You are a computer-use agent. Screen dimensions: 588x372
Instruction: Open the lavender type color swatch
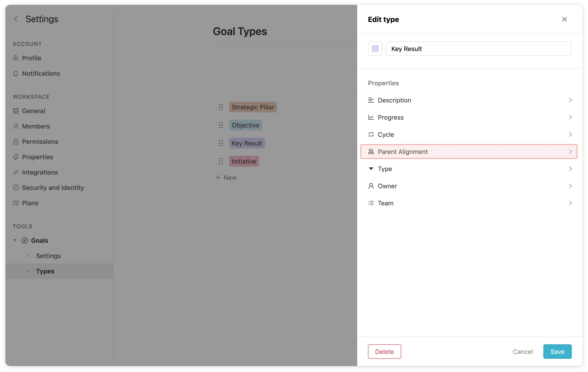[x=375, y=49]
